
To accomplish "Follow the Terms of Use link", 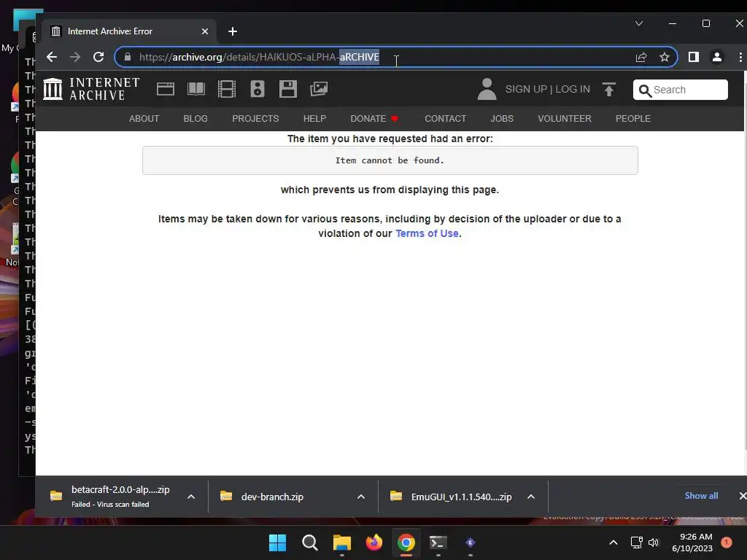I will (x=427, y=233).
